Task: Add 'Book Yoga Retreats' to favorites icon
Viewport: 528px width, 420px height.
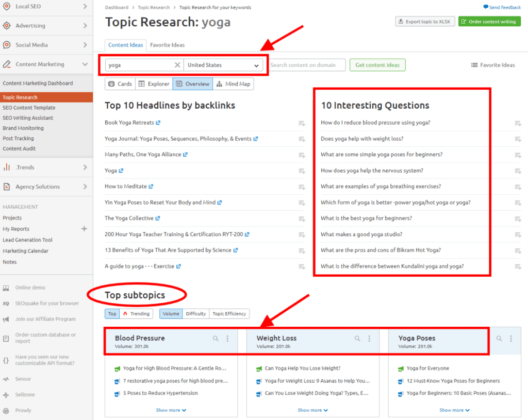Action: tap(302, 123)
